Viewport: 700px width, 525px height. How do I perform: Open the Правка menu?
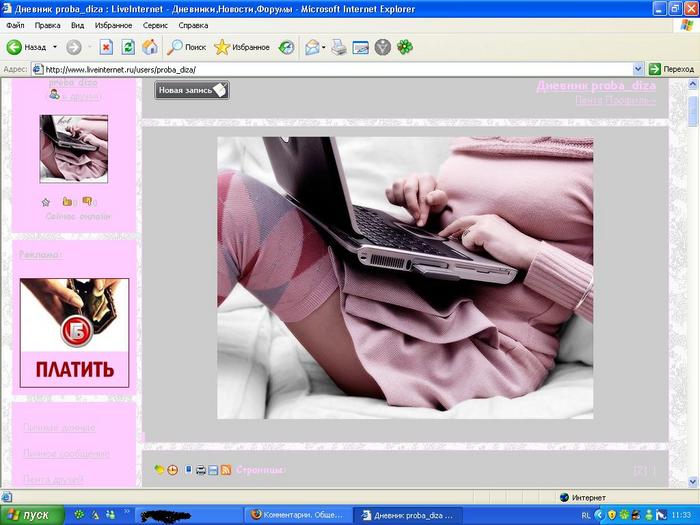[47, 25]
